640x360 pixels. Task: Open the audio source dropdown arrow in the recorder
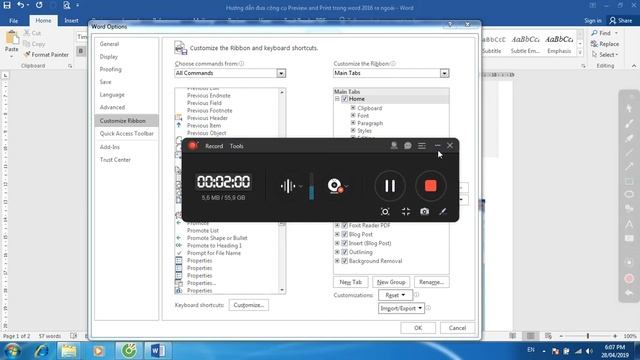click(x=301, y=186)
